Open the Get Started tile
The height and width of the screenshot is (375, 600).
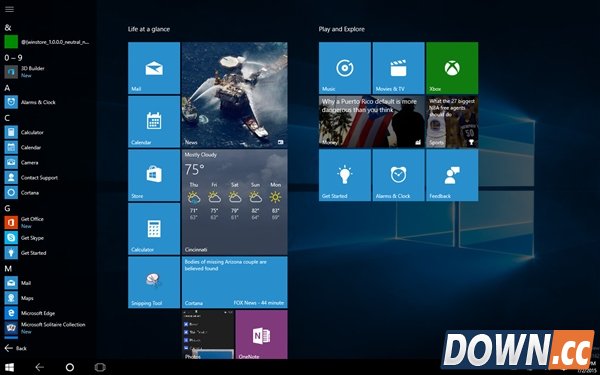[x=344, y=175]
